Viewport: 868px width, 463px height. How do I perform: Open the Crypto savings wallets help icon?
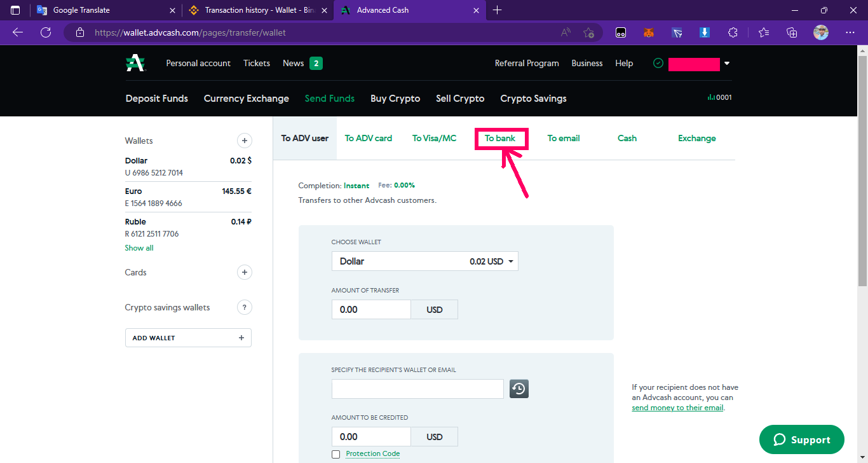click(244, 307)
